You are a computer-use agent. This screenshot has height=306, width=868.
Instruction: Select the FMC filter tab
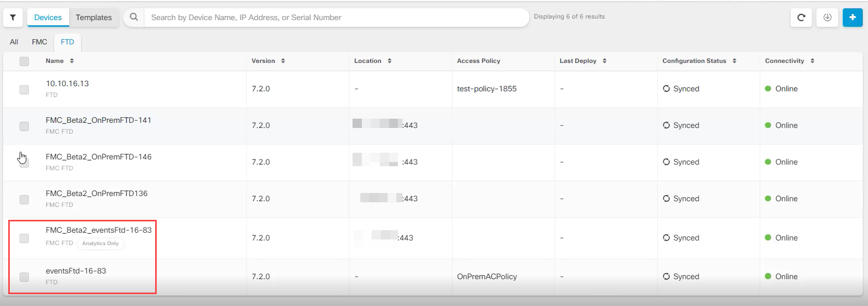point(39,42)
